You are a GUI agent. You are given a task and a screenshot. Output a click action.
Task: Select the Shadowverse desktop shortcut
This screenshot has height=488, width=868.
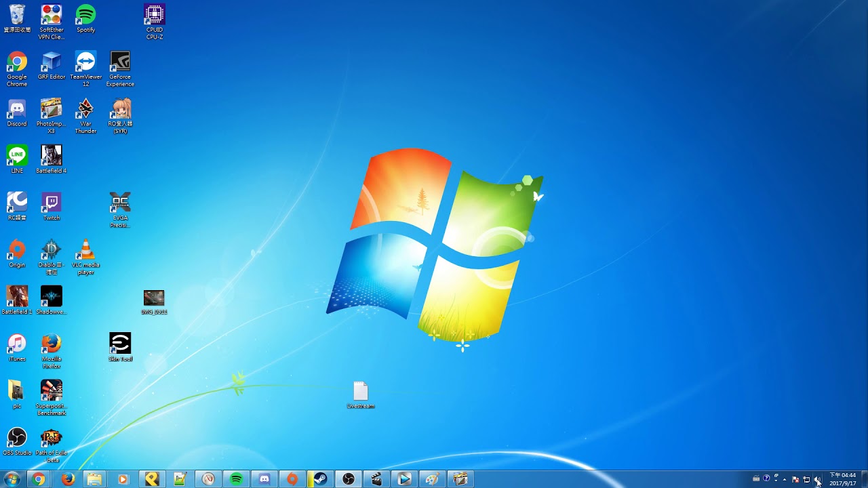52,300
